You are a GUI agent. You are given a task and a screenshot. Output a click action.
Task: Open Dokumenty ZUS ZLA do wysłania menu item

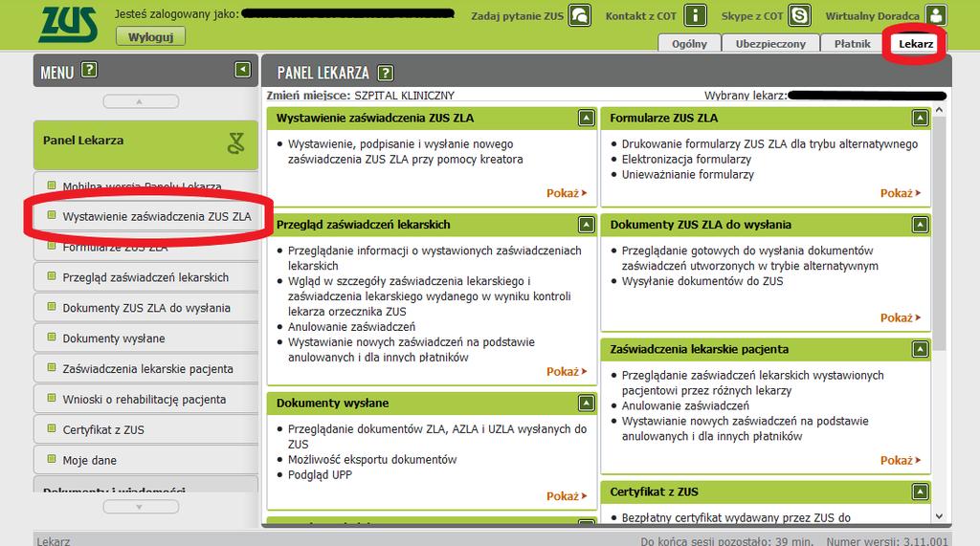click(x=146, y=308)
